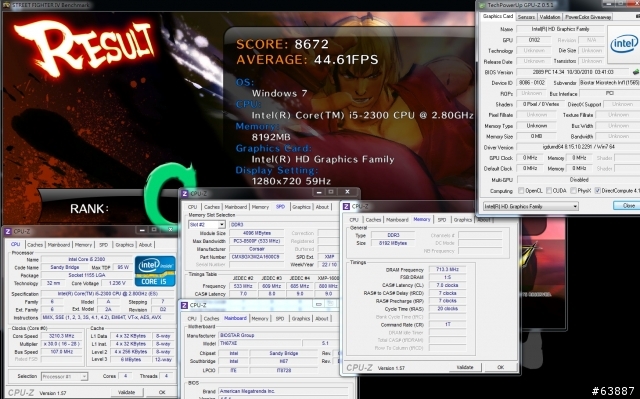This screenshot has width=640, height=399.
Task: Open the Intel(R) HD Graphics Family dropdown
Action: pyautogui.click(x=531, y=206)
